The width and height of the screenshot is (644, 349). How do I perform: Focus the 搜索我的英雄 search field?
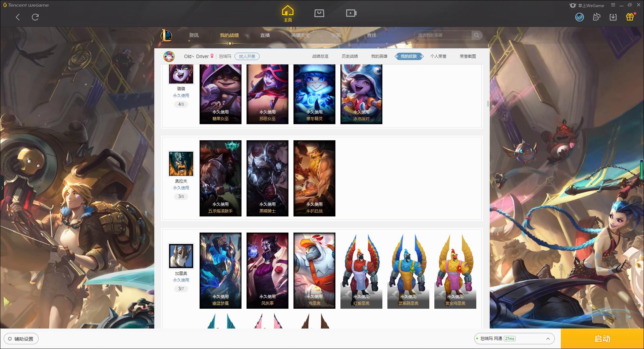443,35
